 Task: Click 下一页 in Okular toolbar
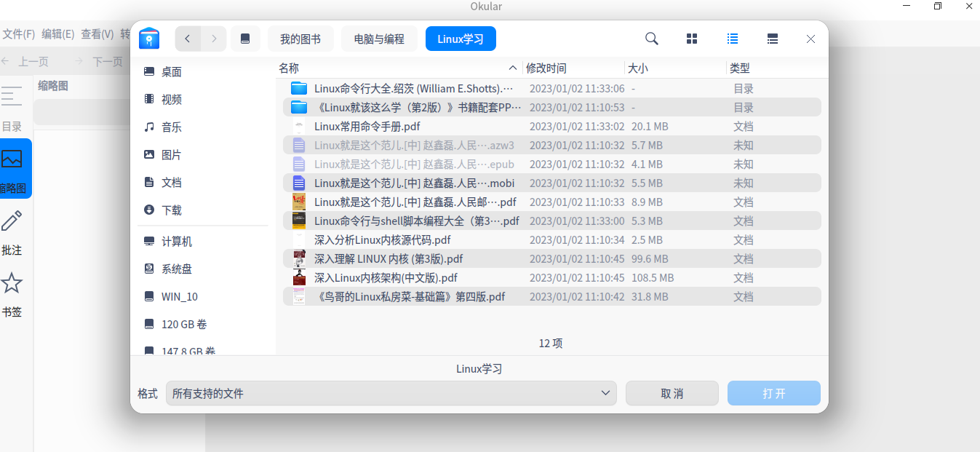click(x=100, y=62)
